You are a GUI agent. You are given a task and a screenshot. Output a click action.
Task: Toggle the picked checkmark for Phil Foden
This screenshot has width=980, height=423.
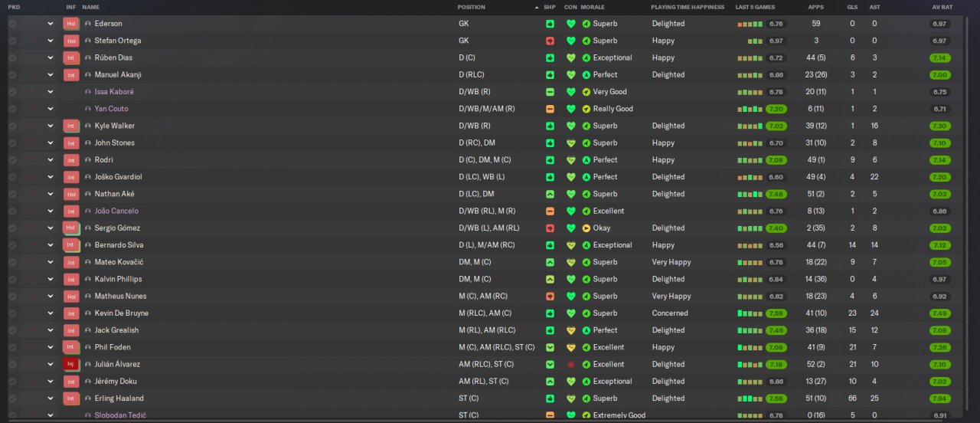tap(12, 347)
